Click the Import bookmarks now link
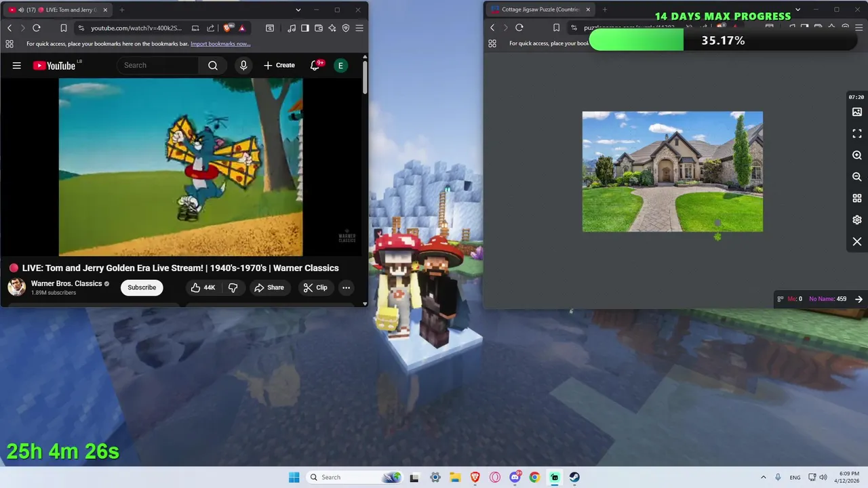Screen dimensions: 868x488 [x=220, y=44]
